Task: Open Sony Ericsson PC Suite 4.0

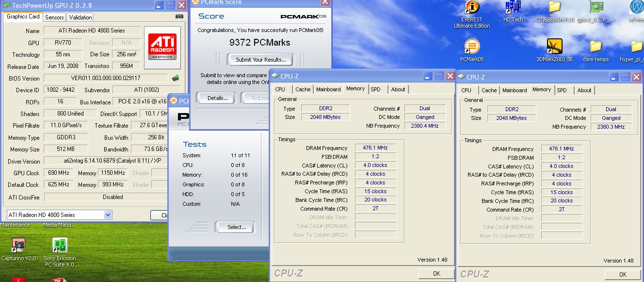Action: (60, 252)
